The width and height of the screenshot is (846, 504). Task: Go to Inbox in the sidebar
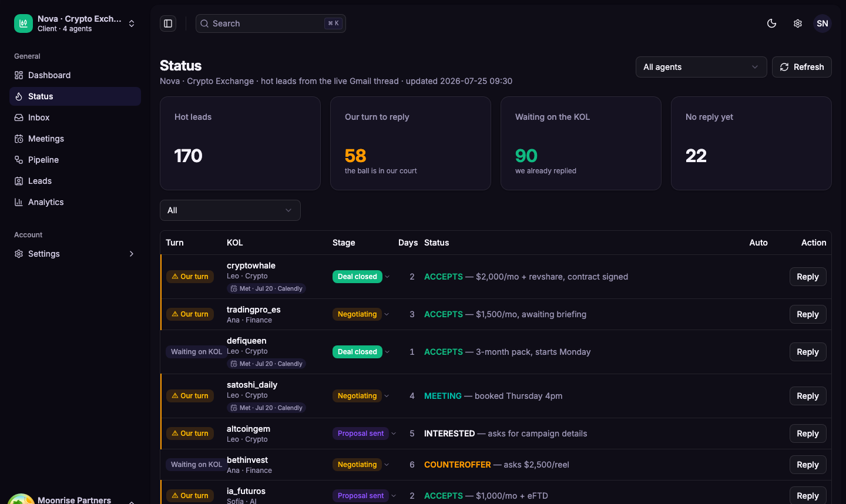tap(75, 117)
